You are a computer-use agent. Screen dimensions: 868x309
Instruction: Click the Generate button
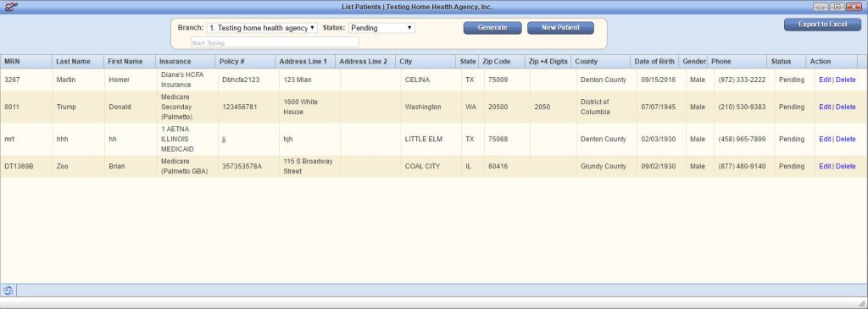[x=492, y=28]
